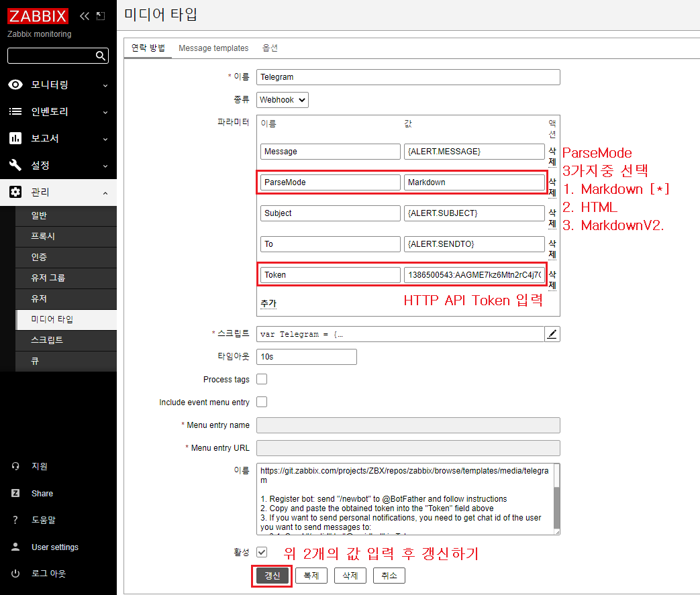Open 유저 그룹 submenu item
Screen dimensions: 700x595
[66, 278]
